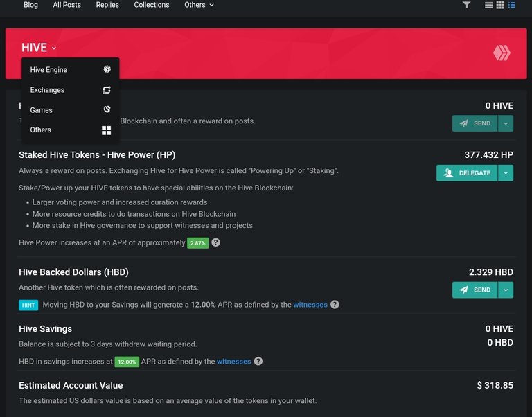This screenshot has height=417, width=532.
Task: Click the 0 HIVE liquid balance at top
Action: (499, 105)
